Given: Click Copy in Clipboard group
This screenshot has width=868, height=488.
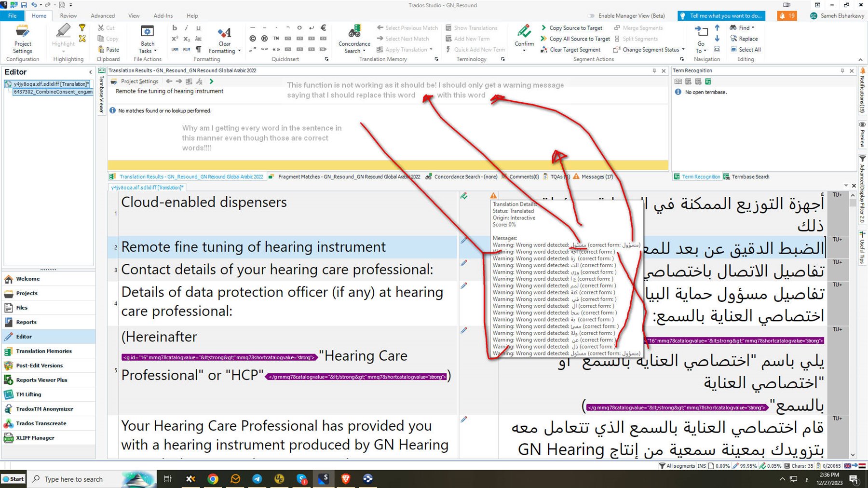Looking at the screenshot, I should (108, 39).
